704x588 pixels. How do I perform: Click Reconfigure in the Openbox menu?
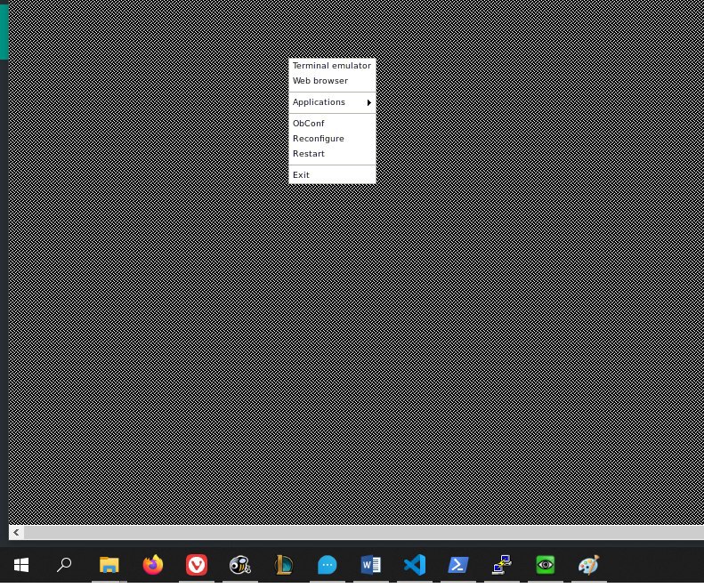[x=332, y=139]
